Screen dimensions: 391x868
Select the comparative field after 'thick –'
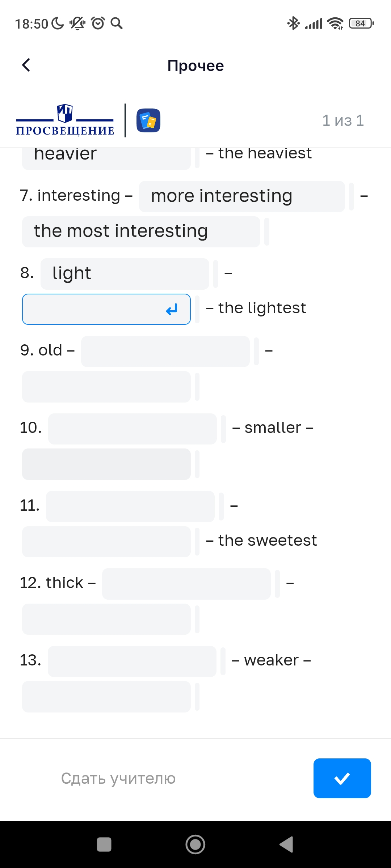186,584
